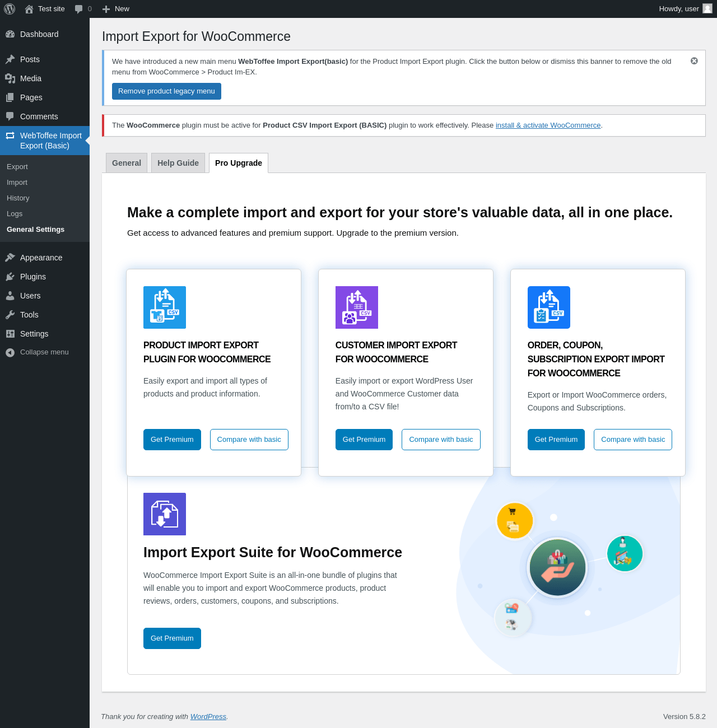Click the Import Export Suite icon

tap(165, 514)
